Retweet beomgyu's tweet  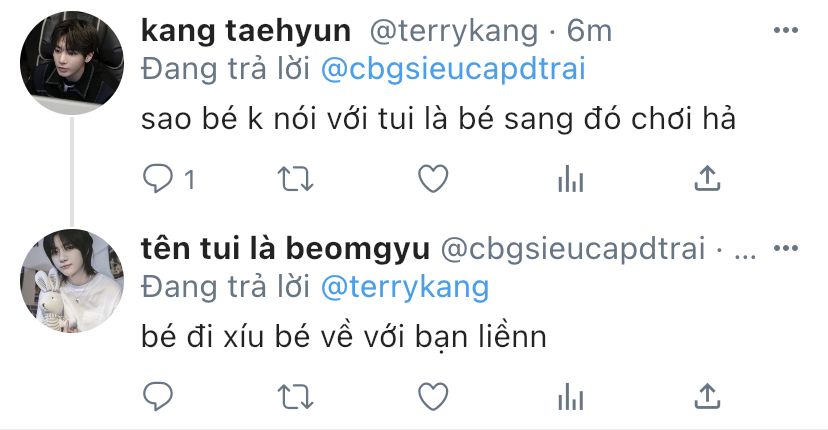[295, 396]
